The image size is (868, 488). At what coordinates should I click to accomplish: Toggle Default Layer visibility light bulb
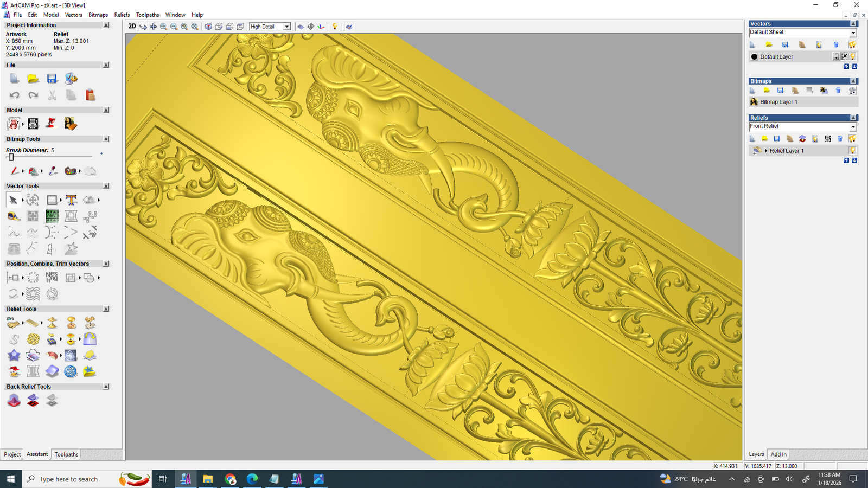853,56
